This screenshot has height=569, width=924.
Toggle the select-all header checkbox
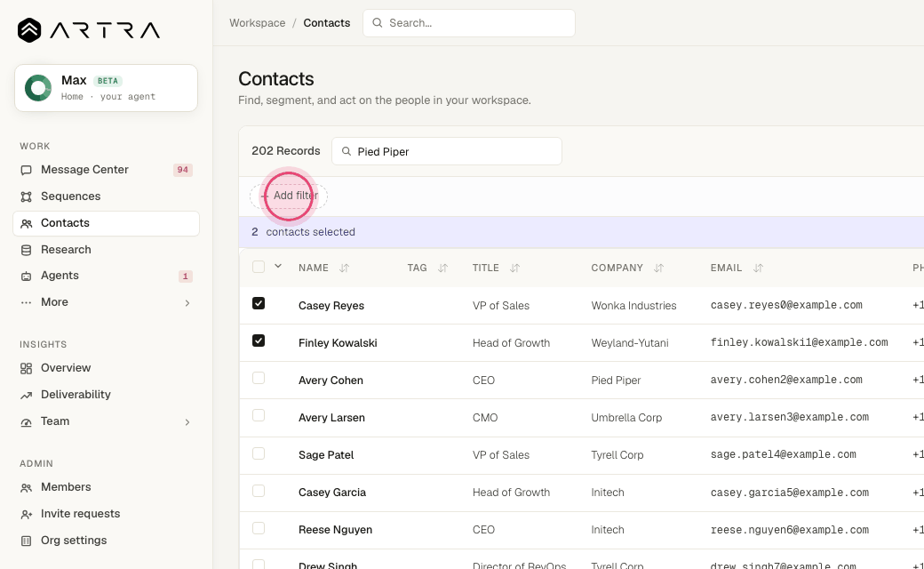coord(259,267)
